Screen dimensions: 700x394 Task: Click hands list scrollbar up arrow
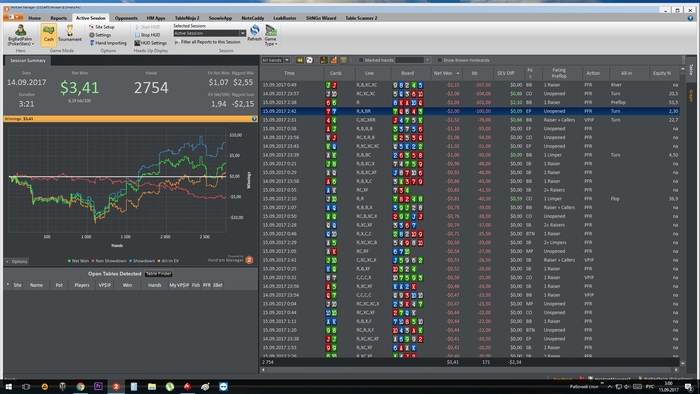[x=683, y=70]
